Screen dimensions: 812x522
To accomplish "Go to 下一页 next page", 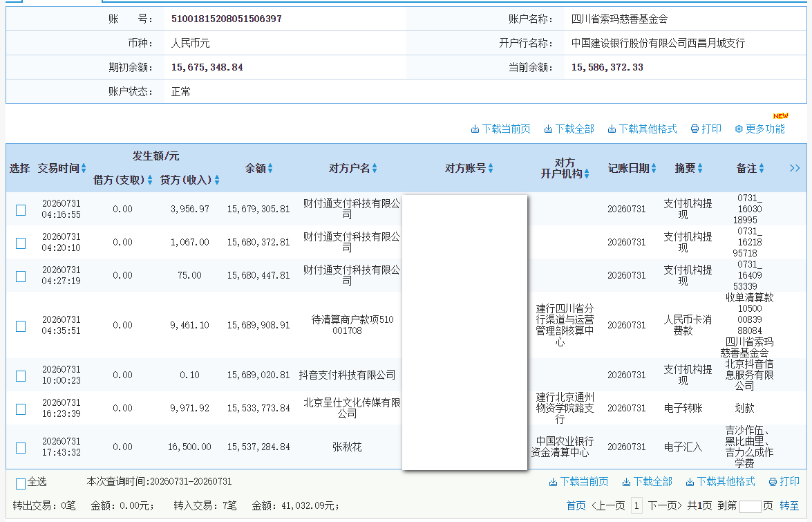I will click(x=665, y=505).
